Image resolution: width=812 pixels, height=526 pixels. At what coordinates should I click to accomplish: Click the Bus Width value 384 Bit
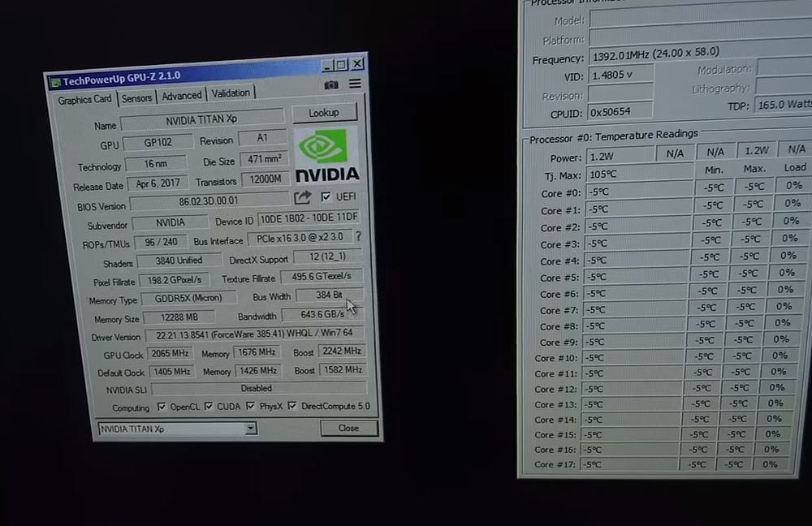pos(330,295)
